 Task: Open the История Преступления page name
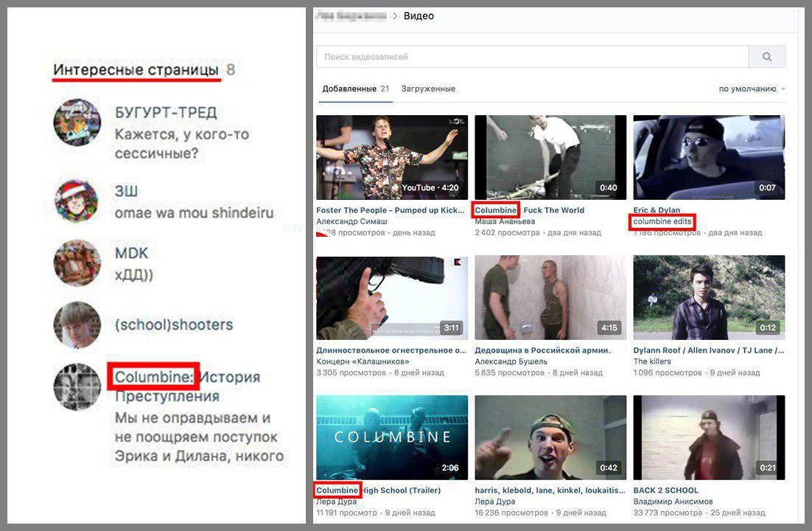187,386
